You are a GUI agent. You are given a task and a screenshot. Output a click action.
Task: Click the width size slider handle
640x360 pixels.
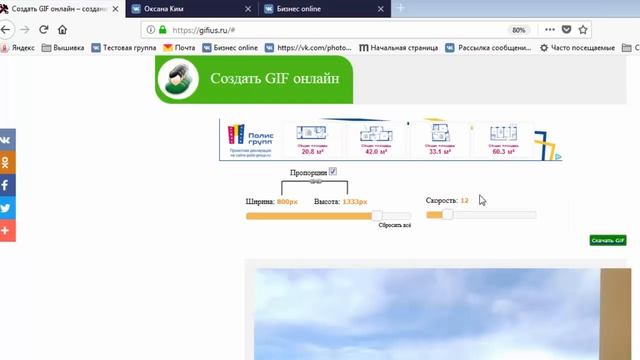377,216
